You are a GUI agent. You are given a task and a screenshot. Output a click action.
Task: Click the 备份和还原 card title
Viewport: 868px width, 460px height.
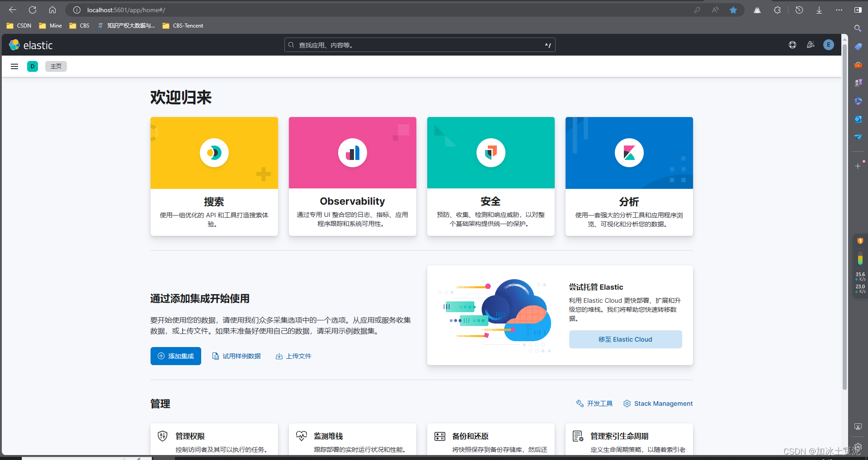470,436
